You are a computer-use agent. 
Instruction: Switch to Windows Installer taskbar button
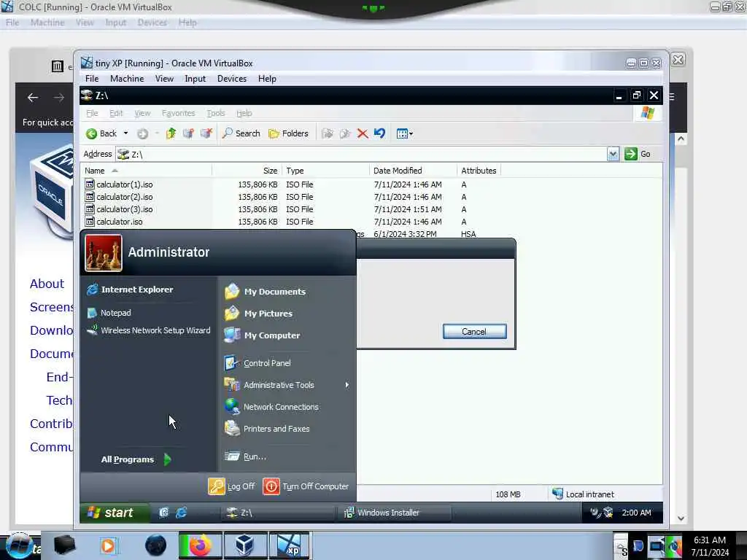(395, 513)
